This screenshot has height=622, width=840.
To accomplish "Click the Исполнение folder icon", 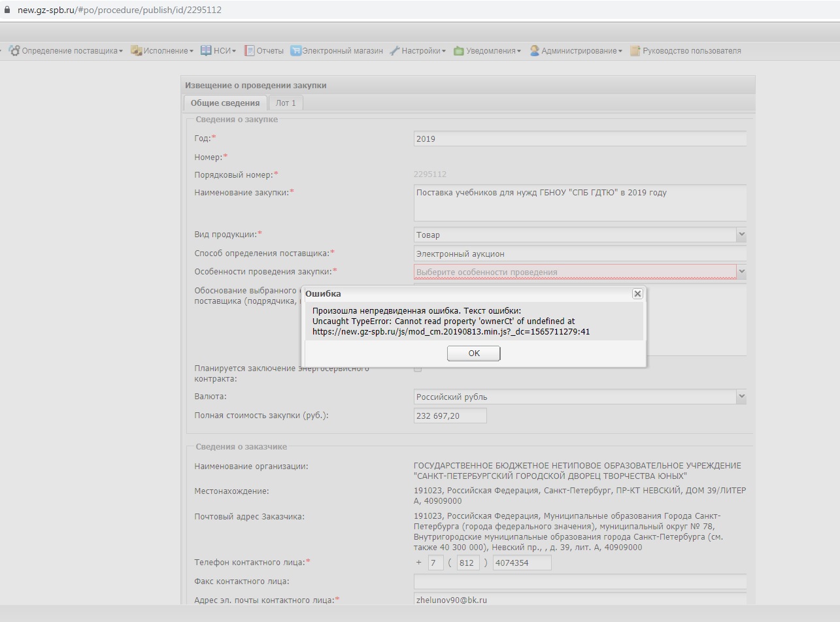I will coord(136,51).
